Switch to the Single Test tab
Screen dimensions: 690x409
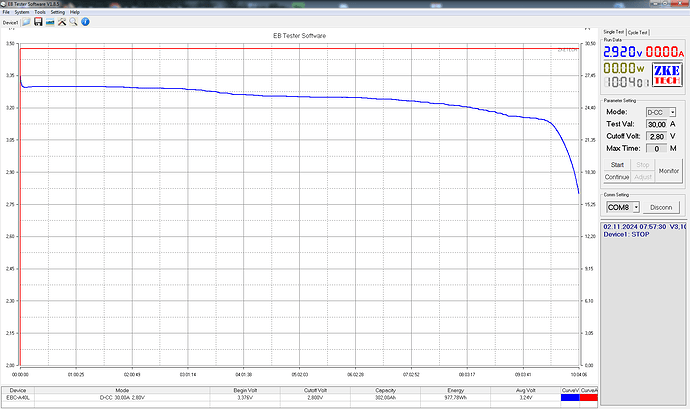coord(613,32)
